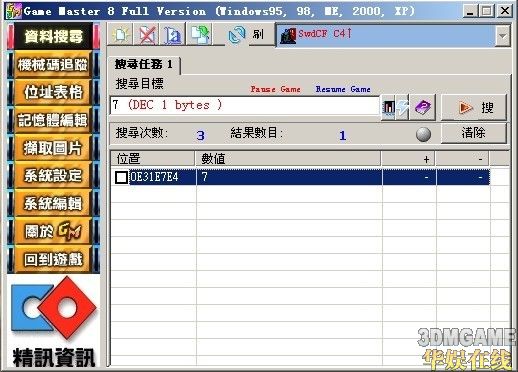Open the 位址表格 sidebar menu
518x372 pixels.
click(x=53, y=92)
